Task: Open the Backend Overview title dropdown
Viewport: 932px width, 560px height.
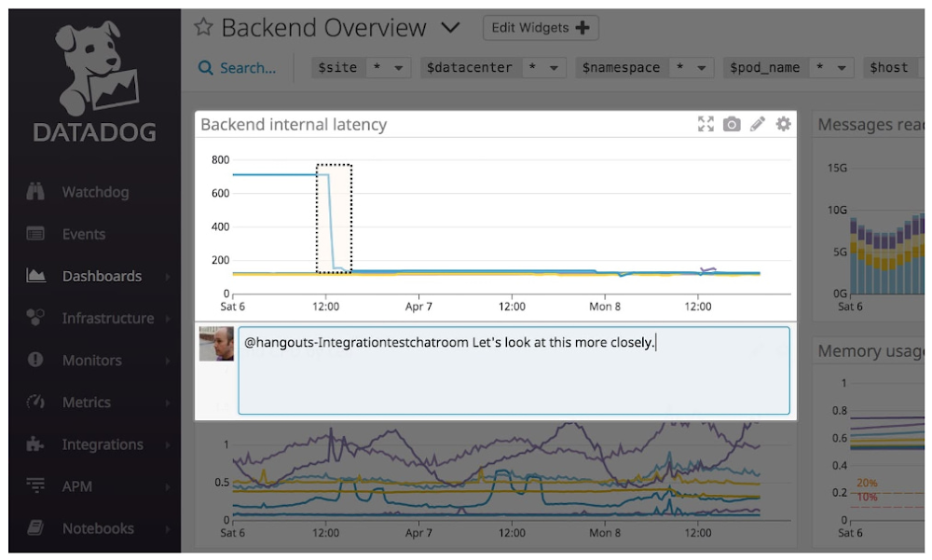Action: click(x=450, y=28)
